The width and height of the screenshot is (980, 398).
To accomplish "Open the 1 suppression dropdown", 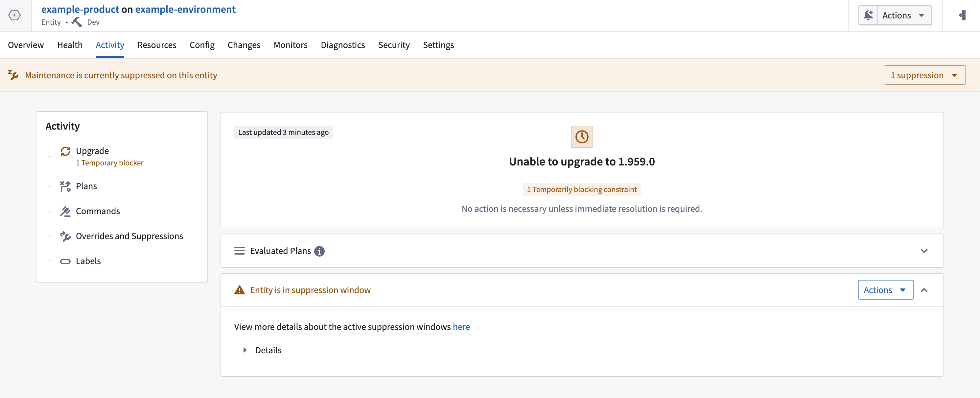I will 924,75.
